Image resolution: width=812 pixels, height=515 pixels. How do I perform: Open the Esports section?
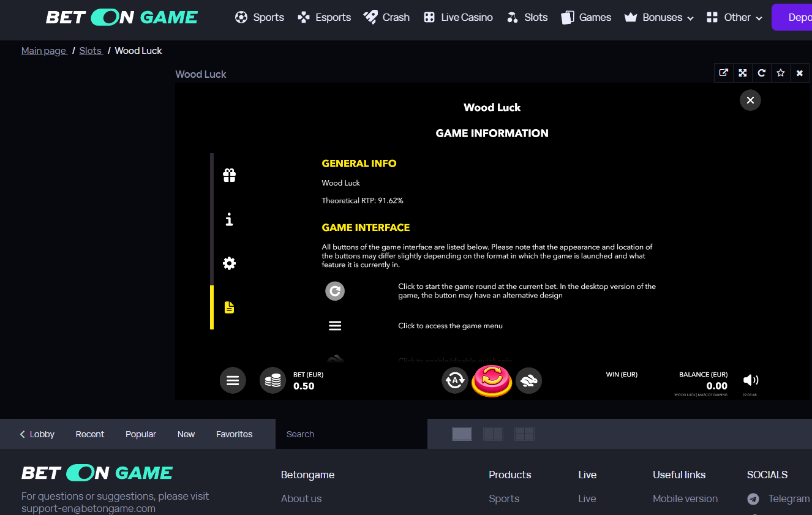324,17
